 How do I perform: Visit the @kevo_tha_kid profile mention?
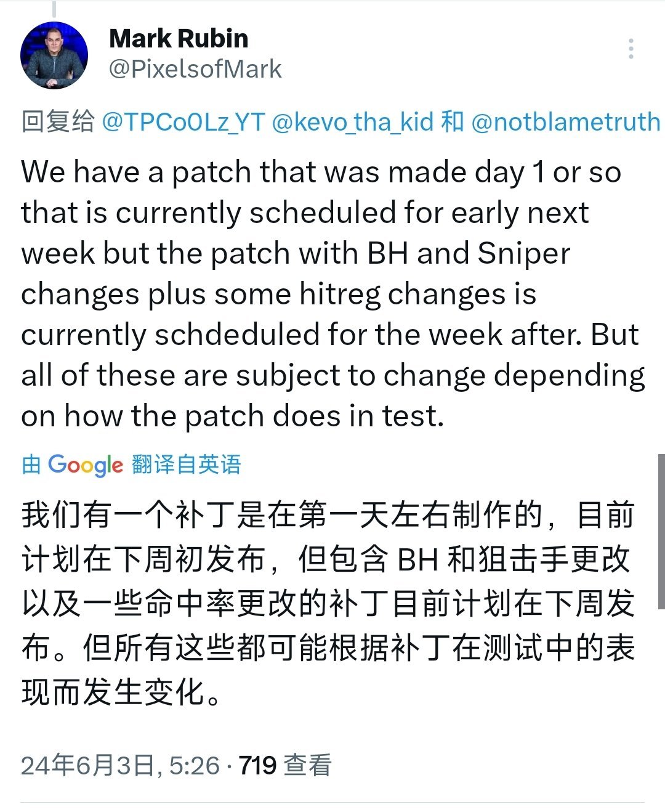click(352, 122)
